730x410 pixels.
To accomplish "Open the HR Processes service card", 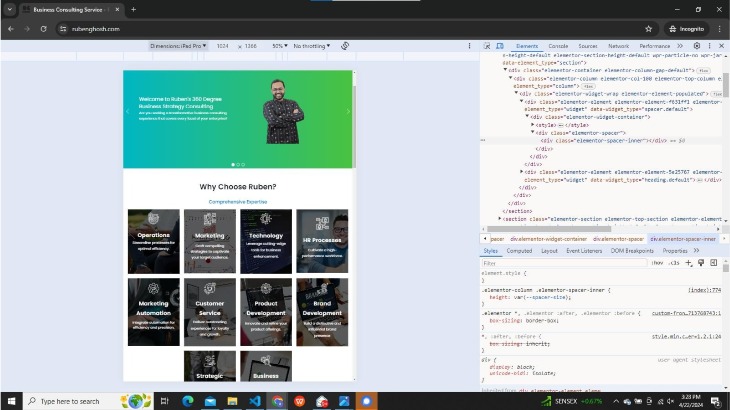I will (322, 241).
